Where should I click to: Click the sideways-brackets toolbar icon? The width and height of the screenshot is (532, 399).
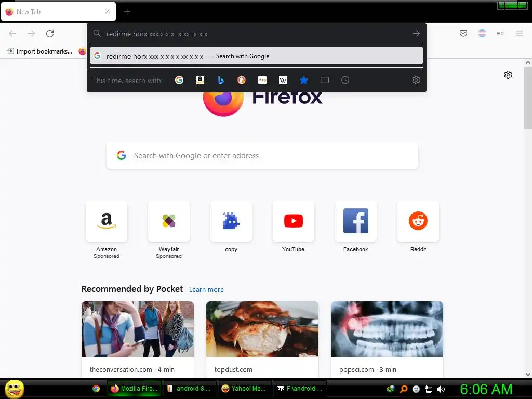tap(500, 33)
